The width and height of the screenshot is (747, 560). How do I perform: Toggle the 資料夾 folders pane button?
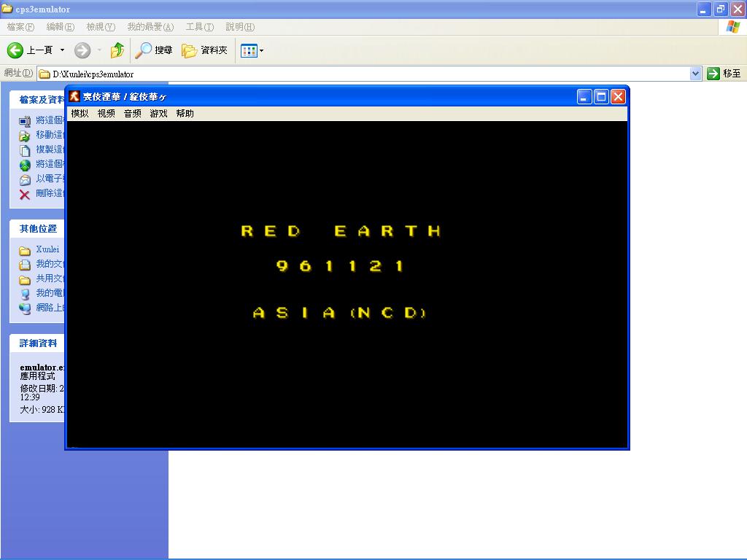click(x=205, y=50)
